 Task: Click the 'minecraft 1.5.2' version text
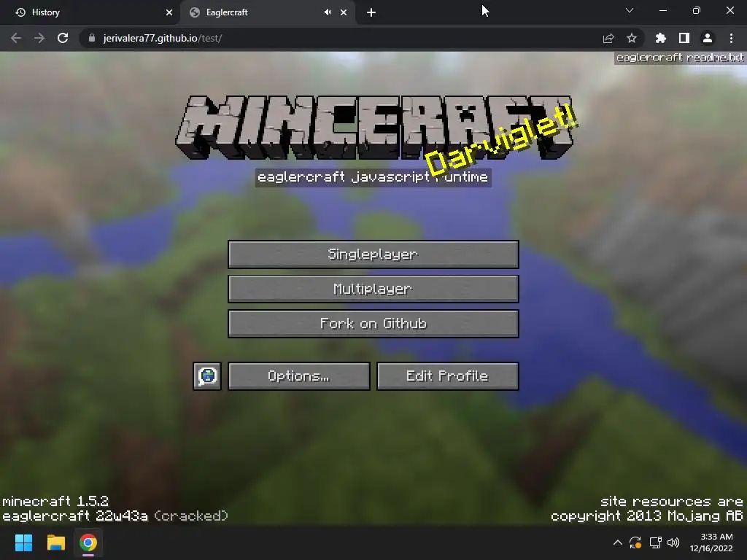[55, 502]
